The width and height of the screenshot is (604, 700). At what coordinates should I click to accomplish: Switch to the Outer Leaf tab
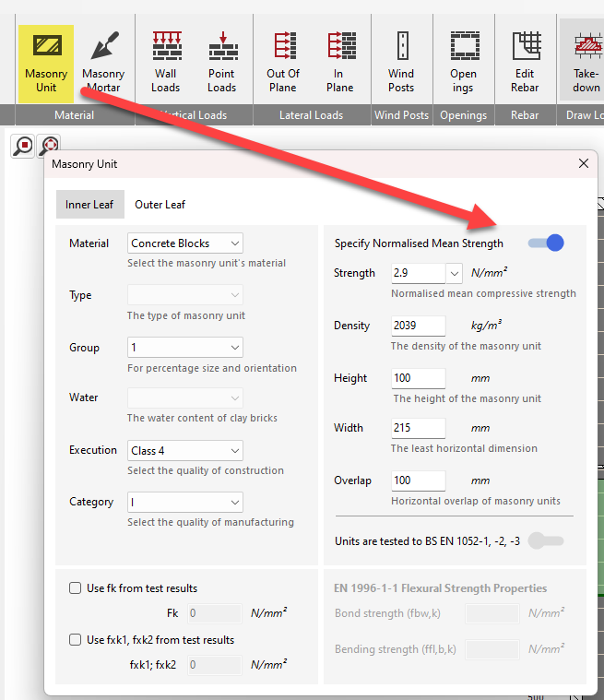[x=160, y=205]
